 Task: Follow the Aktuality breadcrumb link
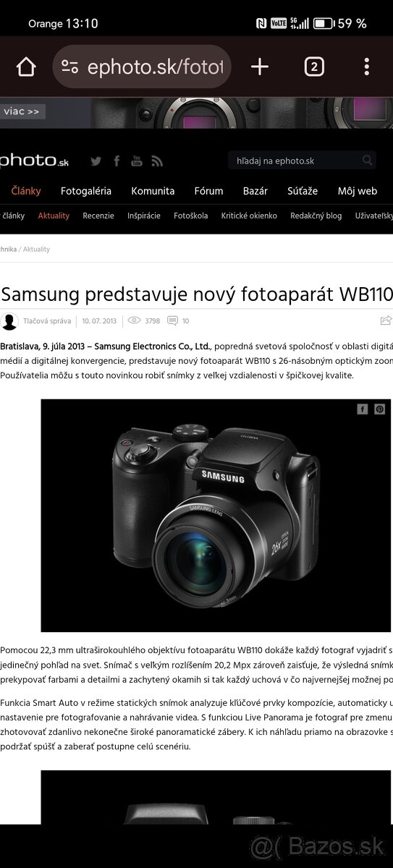pos(36,249)
